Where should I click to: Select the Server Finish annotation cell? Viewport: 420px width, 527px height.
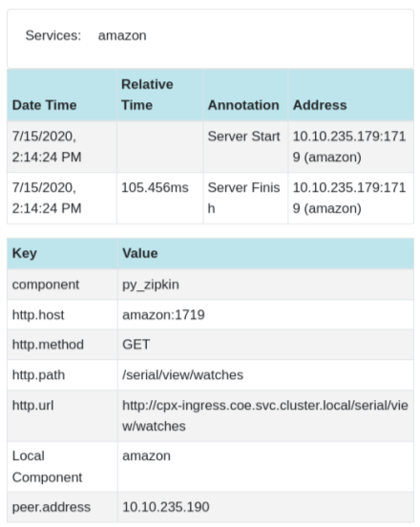click(x=245, y=199)
